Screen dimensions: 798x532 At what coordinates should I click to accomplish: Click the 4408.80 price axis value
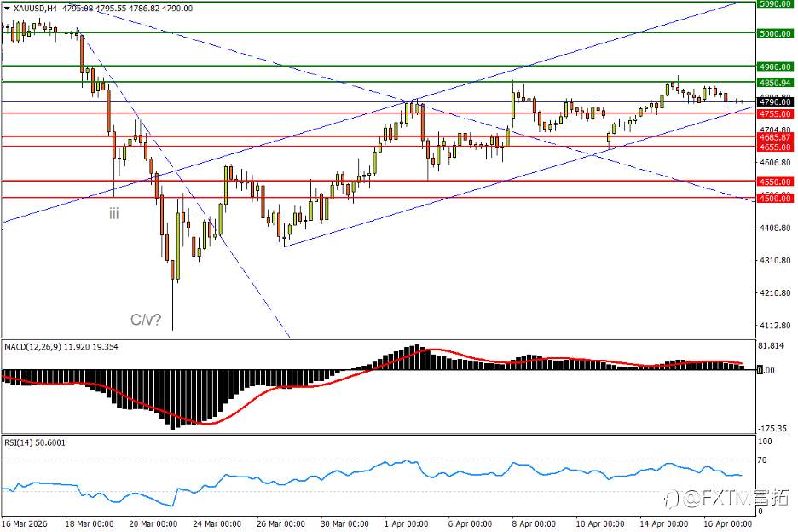(x=775, y=228)
